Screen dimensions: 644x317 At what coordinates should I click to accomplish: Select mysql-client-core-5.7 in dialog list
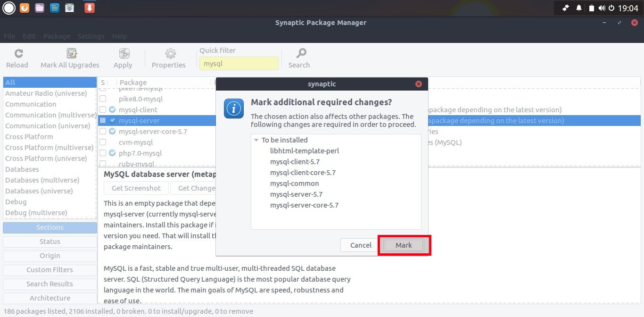click(x=303, y=173)
